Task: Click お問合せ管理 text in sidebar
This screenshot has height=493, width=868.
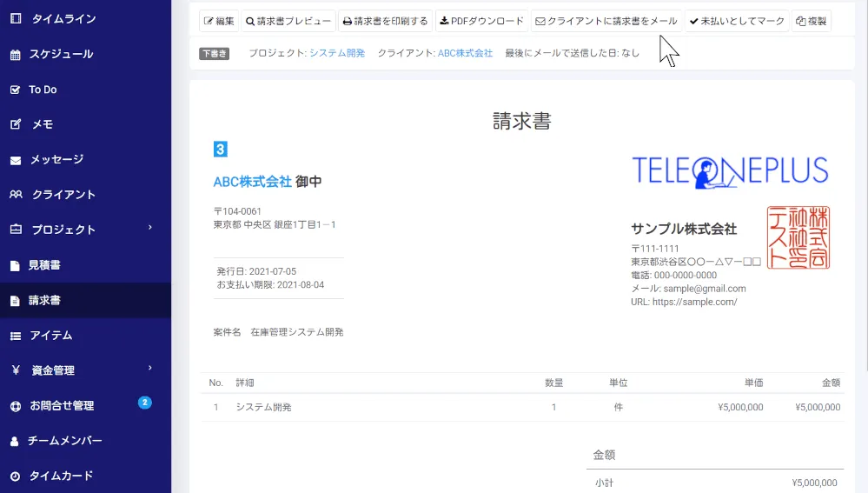Action: click(62, 406)
